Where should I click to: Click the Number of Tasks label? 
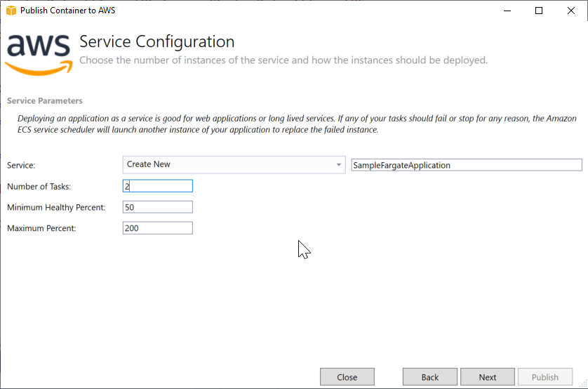click(x=39, y=187)
